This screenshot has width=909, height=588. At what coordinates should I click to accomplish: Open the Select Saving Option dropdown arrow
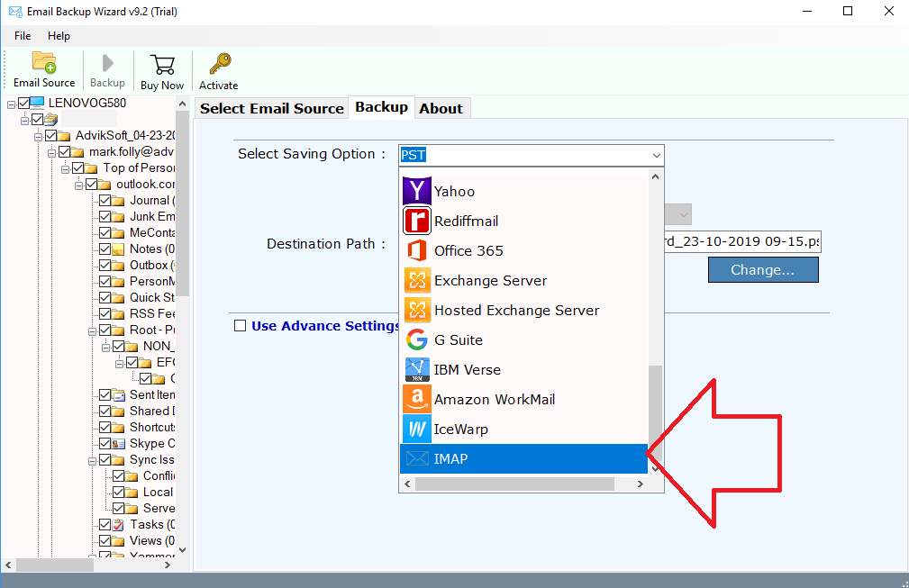click(x=656, y=155)
